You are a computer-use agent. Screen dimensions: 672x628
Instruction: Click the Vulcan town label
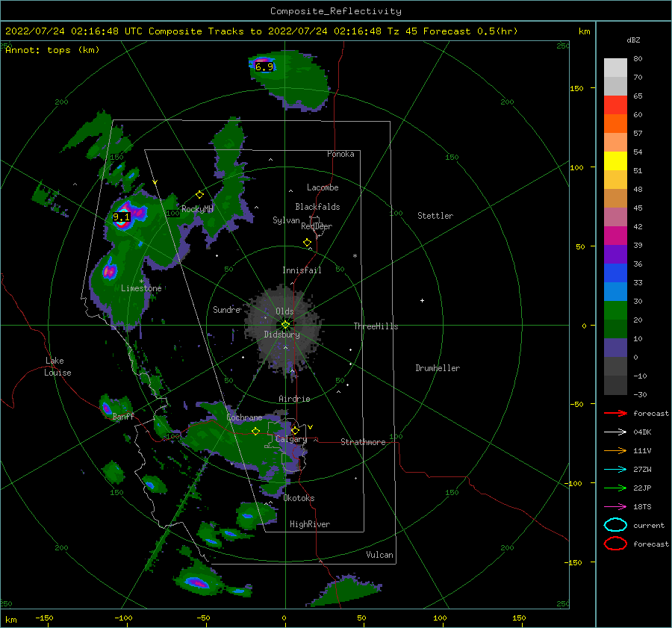tap(379, 555)
